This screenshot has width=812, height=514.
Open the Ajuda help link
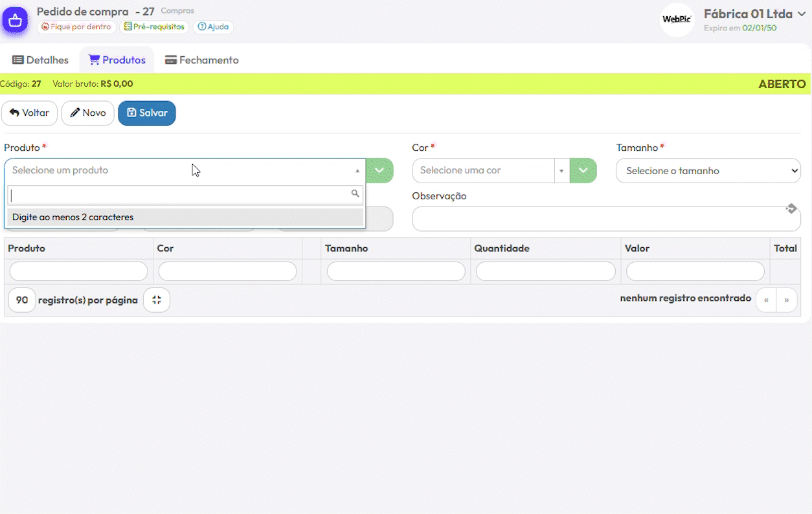click(213, 27)
